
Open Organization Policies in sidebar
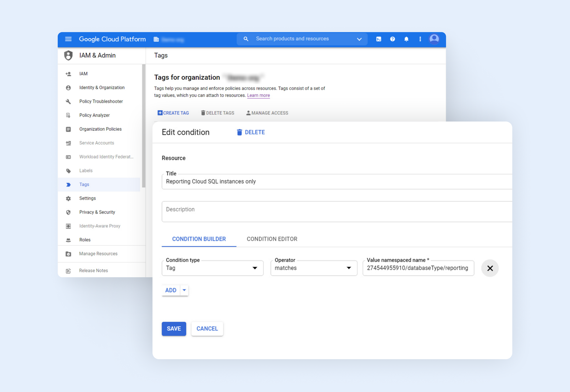100,129
